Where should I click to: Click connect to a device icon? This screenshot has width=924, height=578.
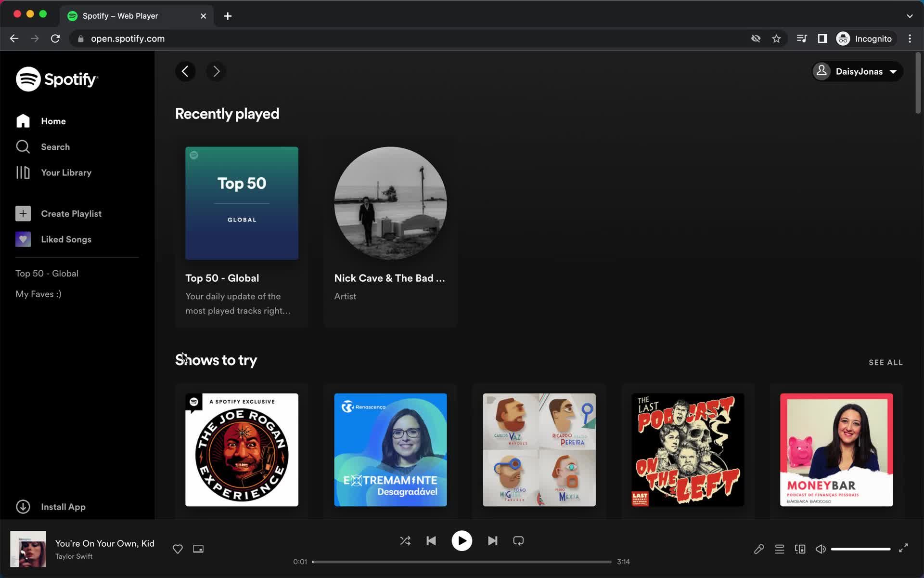800,549
